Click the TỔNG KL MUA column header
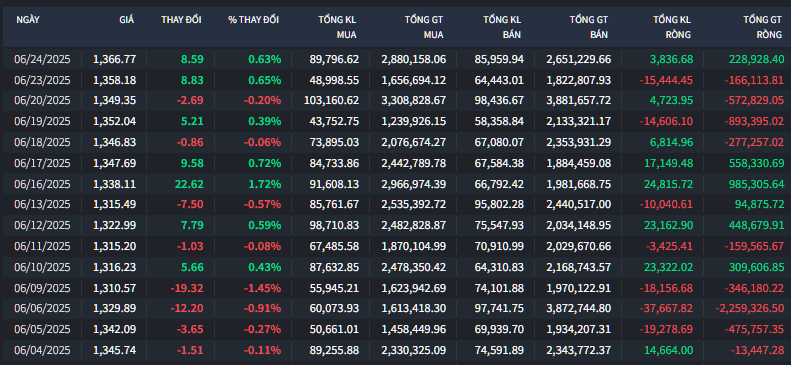The height and width of the screenshot is (365, 791). (337, 27)
